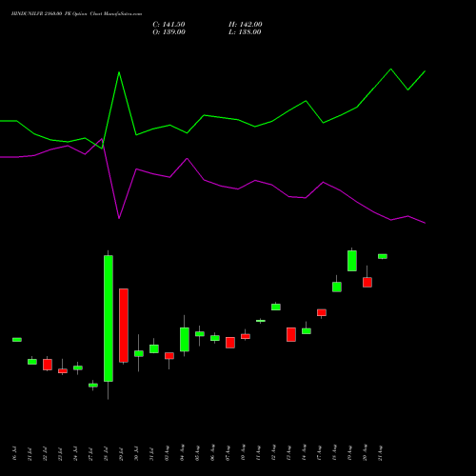Click the red candle for 22 Jul
The image size is (476, 476).
[x=48, y=365]
